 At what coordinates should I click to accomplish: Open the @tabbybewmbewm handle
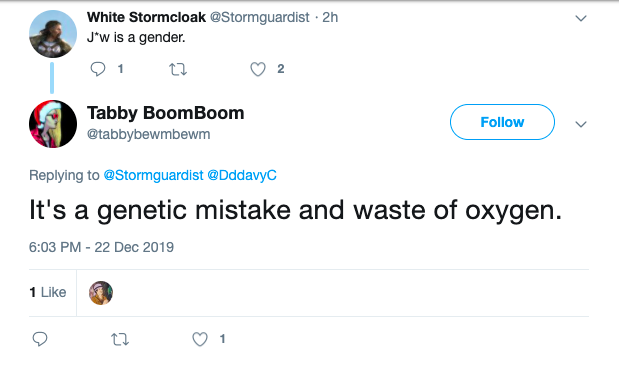(x=148, y=134)
